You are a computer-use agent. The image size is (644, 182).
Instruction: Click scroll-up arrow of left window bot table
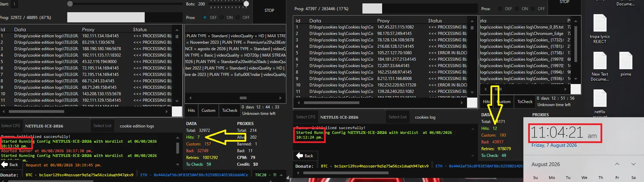tap(177, 29)
